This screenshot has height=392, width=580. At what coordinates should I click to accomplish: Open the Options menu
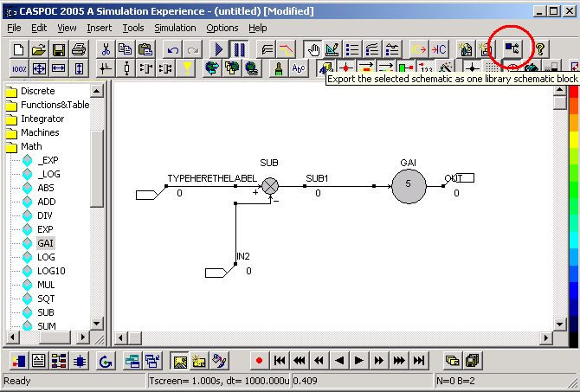222,28
